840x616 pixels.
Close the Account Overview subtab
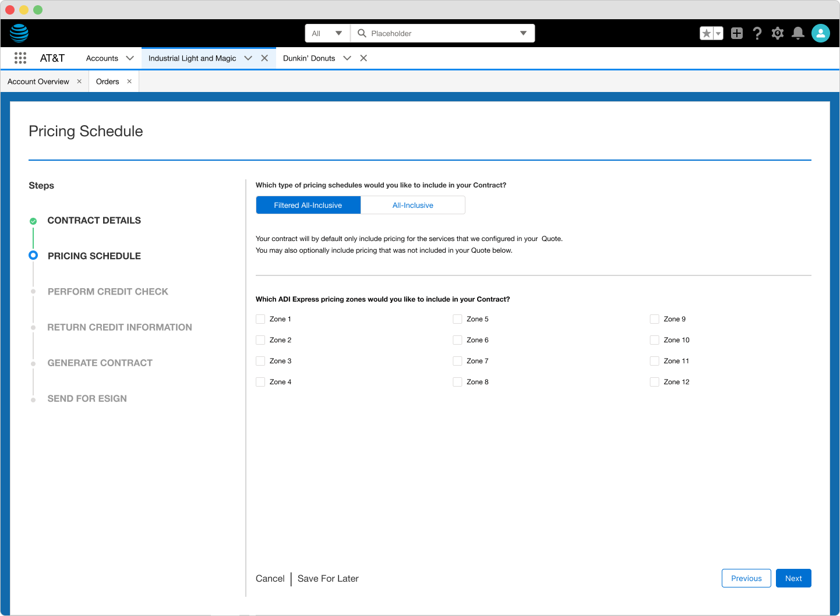79,82
